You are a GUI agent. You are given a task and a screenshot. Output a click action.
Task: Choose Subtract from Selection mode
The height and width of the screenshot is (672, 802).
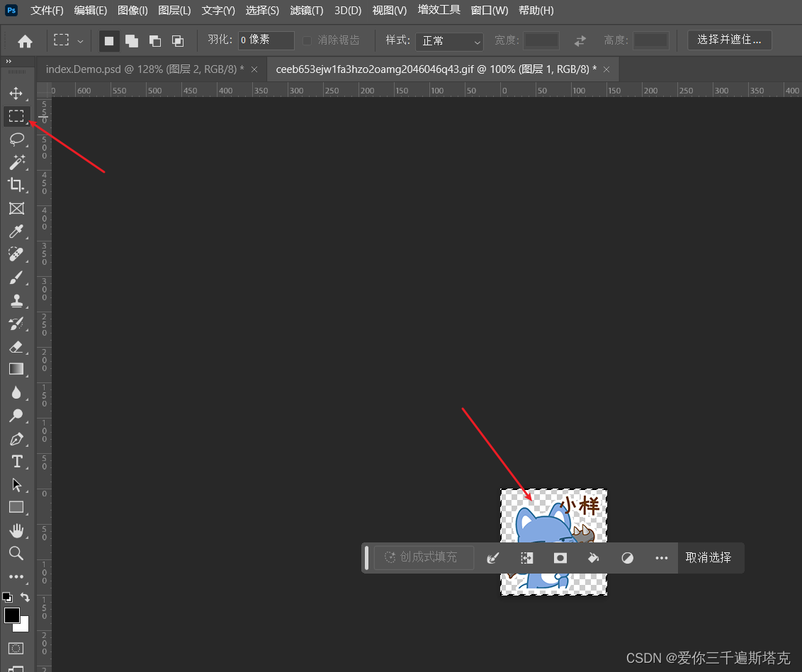(155, 41)
